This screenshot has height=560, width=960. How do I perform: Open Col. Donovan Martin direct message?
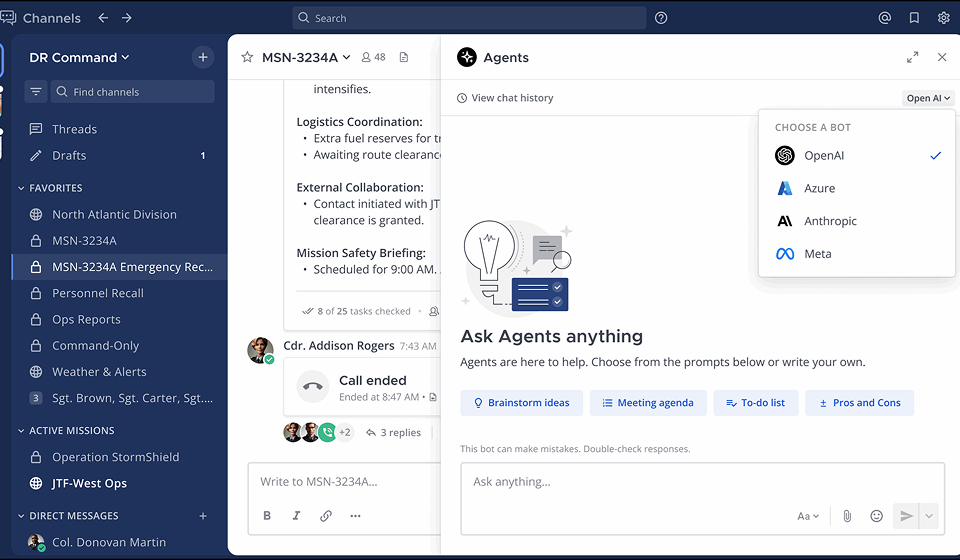[119, 542]
